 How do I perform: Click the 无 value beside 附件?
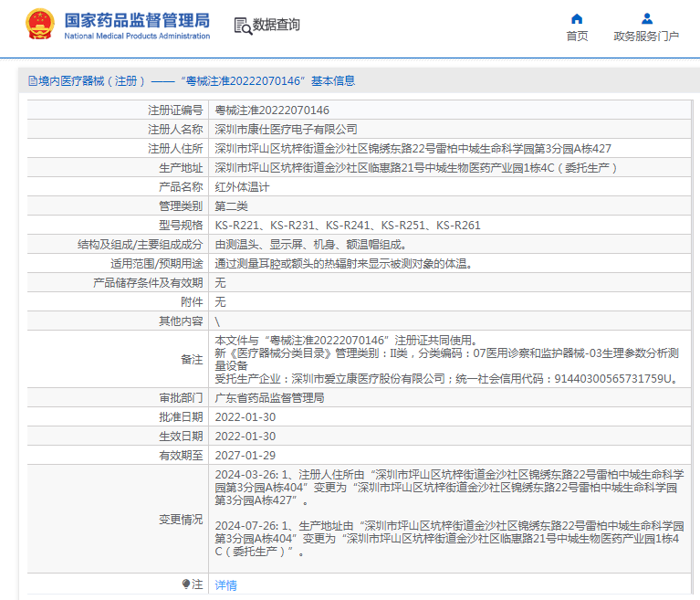[220, 302]
